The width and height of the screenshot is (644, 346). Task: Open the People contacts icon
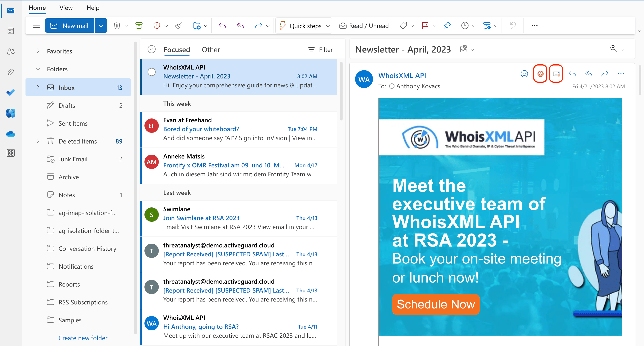tap(11, 51)
